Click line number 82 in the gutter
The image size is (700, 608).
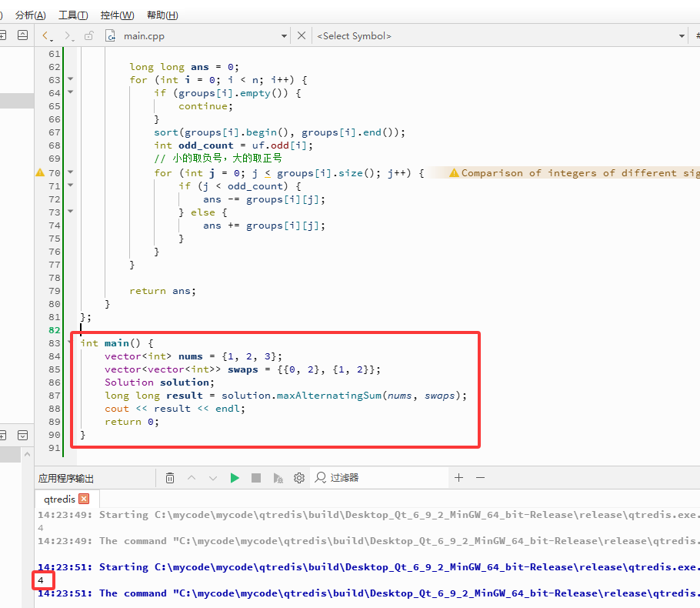coord(55,330)
